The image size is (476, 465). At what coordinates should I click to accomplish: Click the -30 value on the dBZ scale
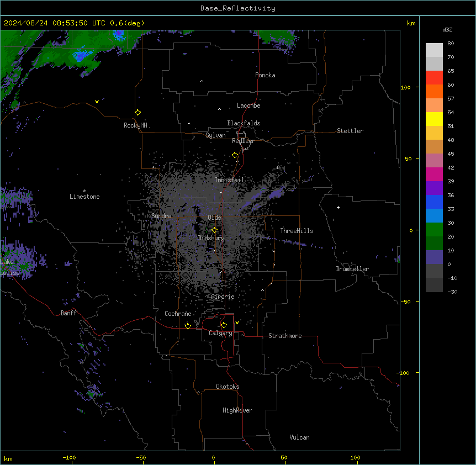click(x=452, y=292)
